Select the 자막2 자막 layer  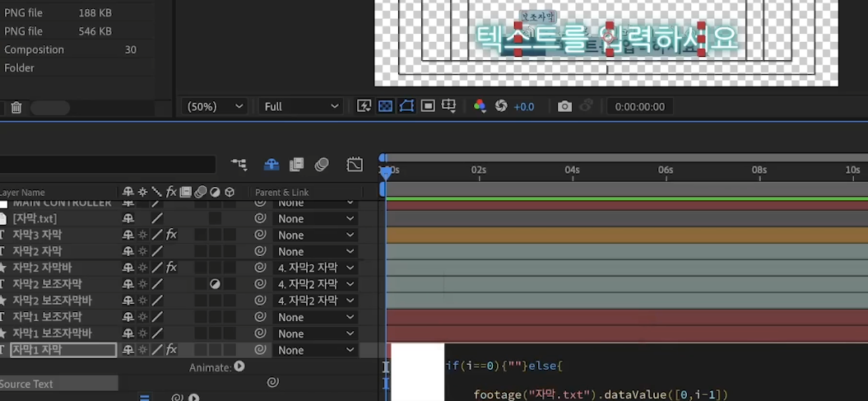click(37, 251)
